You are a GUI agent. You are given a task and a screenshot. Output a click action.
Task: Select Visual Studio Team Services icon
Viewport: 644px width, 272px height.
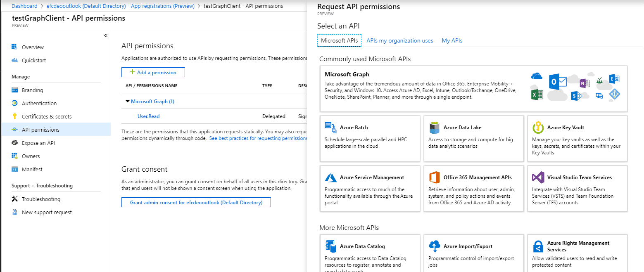tap(538, 177)
